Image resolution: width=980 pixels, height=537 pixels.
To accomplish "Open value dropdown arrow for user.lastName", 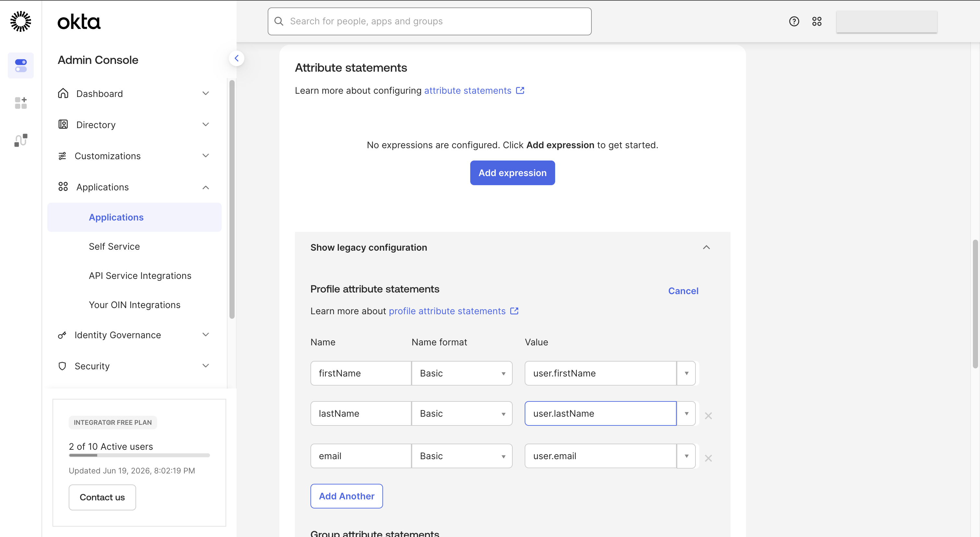I will (x=686, y=413).
